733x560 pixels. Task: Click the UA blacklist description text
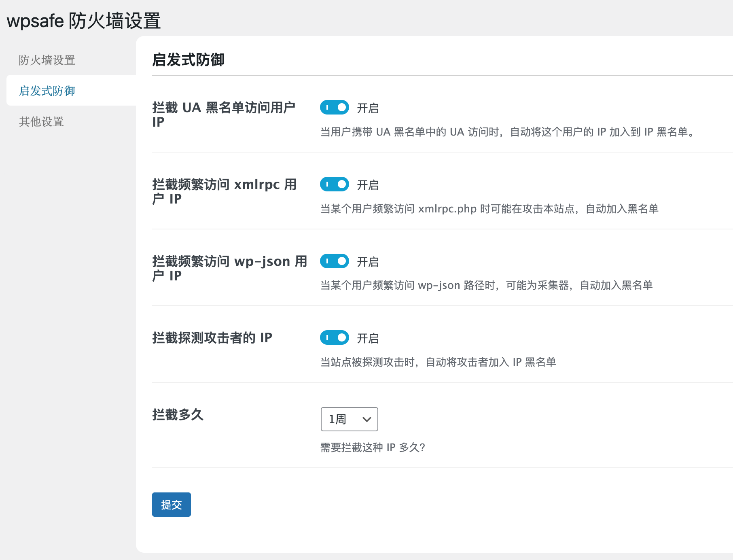point(508,132)
